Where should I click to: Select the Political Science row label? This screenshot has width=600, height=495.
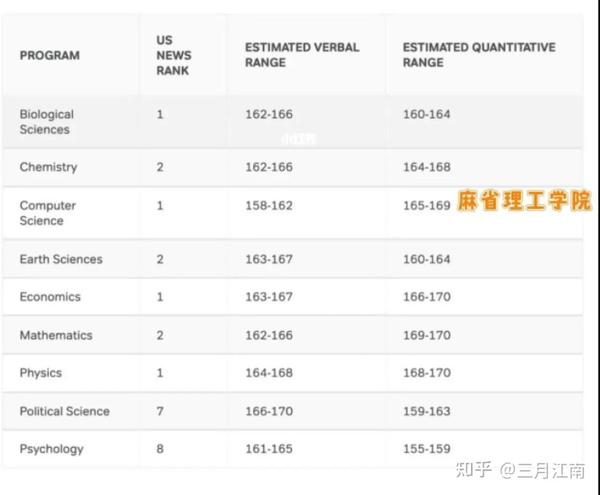[64, 411]
